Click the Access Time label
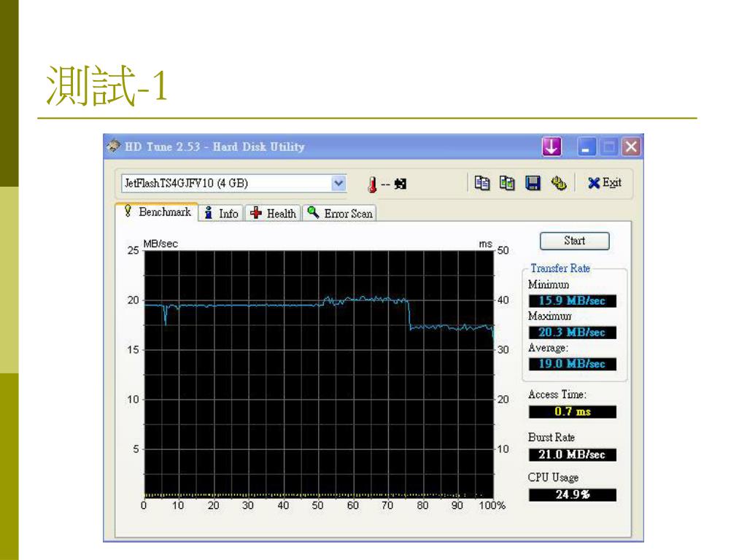747x560 pixels. (x=557, y=394)
